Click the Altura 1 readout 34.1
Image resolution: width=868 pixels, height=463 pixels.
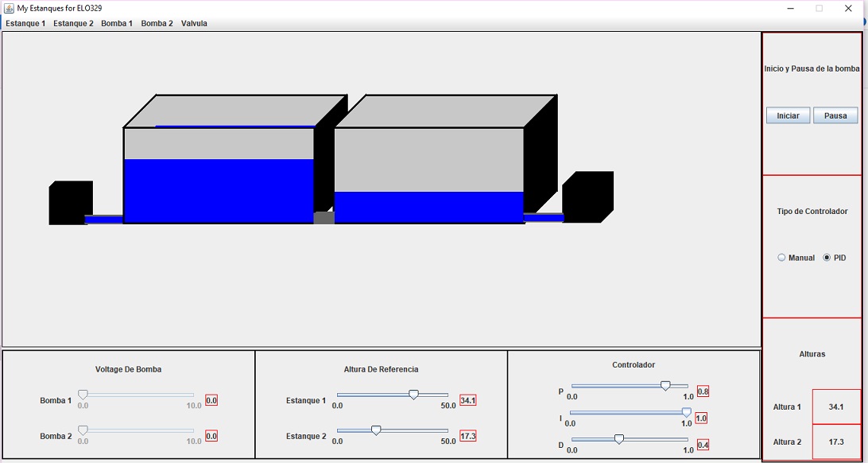click(836, 407)
